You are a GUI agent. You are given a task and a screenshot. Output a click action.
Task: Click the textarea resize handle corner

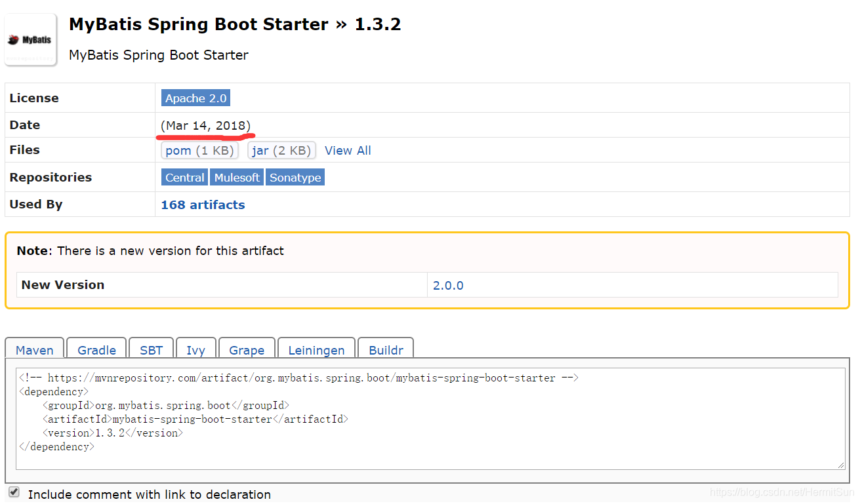841,465
